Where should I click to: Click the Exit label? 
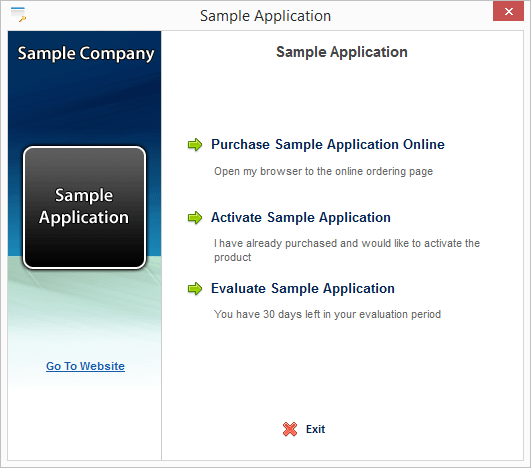pyautogui.click(x=315, y=429)
